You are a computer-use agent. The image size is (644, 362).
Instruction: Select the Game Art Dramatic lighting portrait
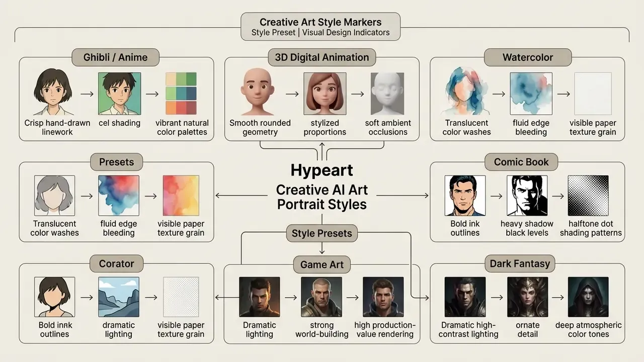click(260, 297)
